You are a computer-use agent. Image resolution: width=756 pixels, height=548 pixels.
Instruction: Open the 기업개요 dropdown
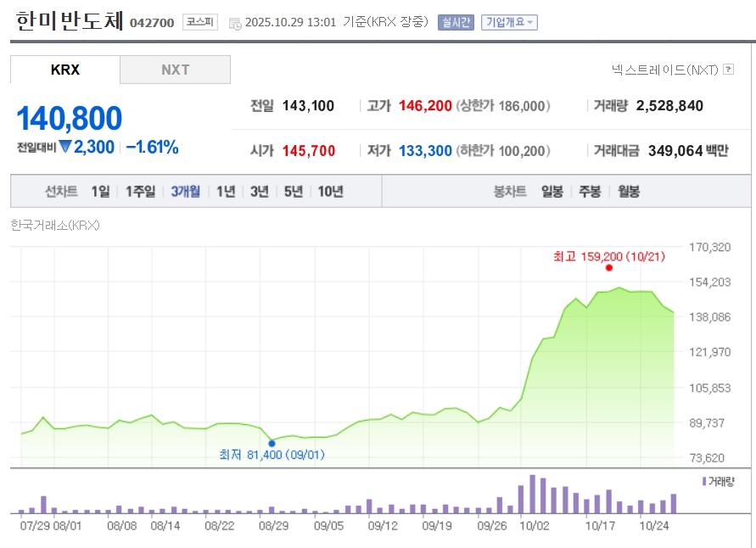pos(509,23)
